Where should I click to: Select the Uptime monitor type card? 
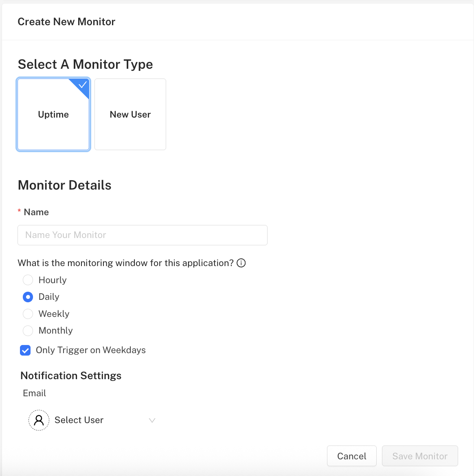click(53, 114)
